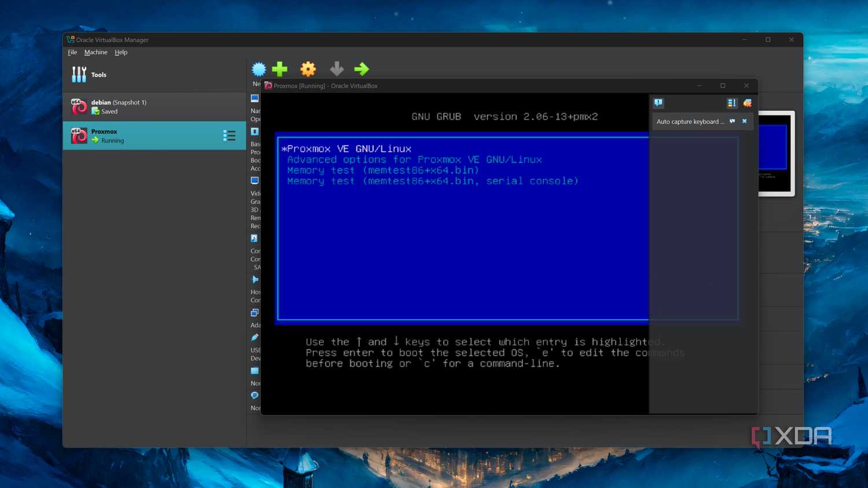Select Memory test serial console entry
Image resolution: width=868 pixels, height=488 pixels.
(x=433, y=181)
